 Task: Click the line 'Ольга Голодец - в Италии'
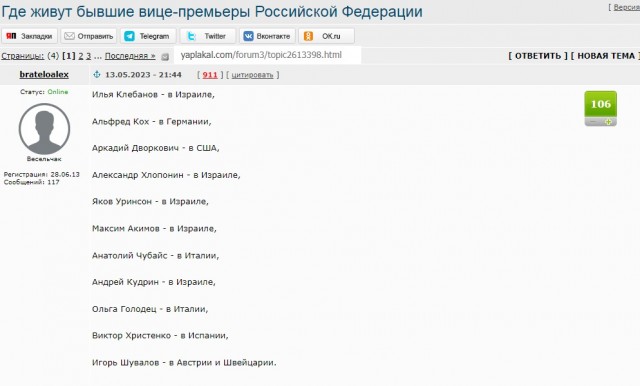(150, 309)
